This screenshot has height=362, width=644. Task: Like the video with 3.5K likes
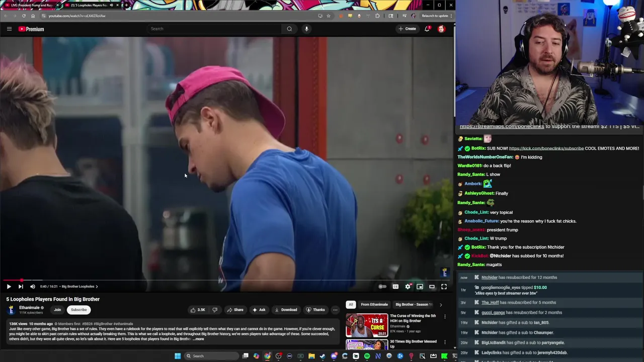coord(198,310)
